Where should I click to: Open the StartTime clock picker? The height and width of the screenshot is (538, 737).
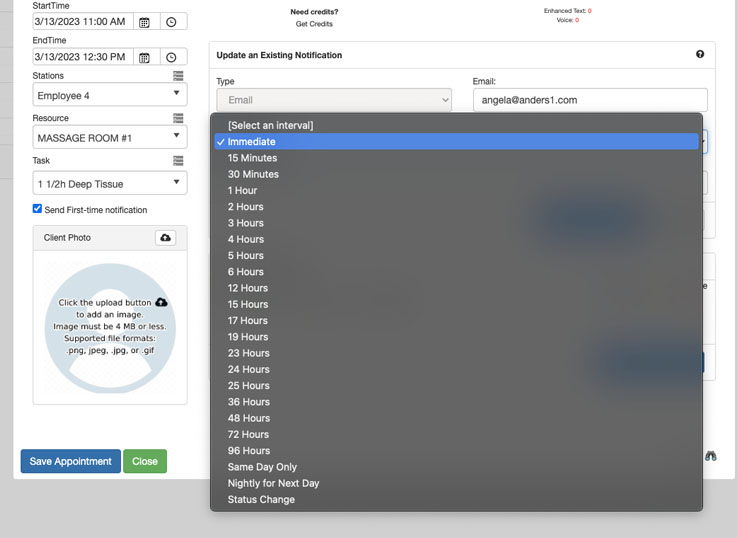(x=171, y=22)
